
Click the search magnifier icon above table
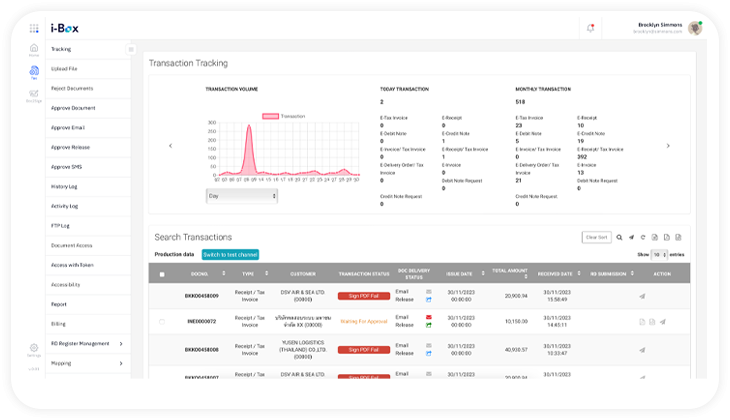coord(619,237)
